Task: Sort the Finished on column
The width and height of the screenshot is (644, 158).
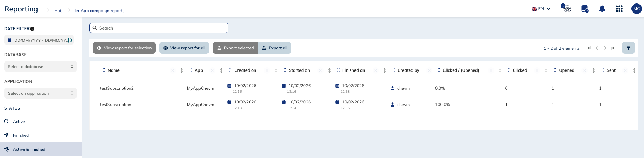Action: (385, 70)
